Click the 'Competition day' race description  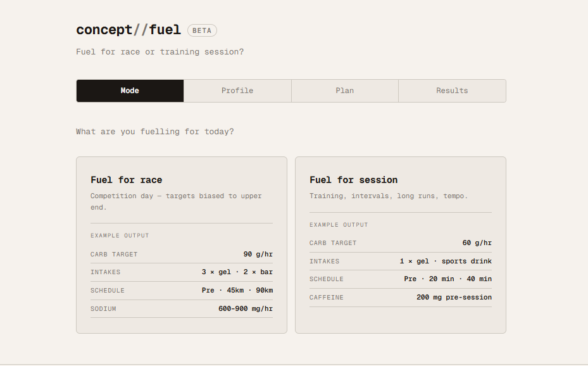176,201
